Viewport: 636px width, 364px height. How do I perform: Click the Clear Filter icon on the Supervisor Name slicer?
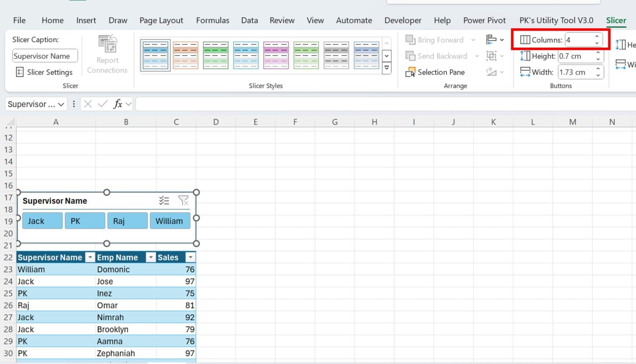coord(183,200)
